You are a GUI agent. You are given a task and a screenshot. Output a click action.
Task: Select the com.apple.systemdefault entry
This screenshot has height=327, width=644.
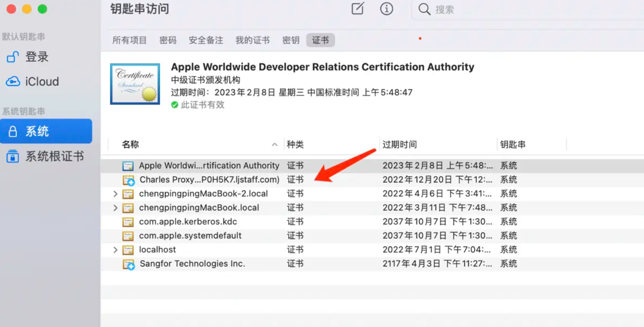pos(190,235)
